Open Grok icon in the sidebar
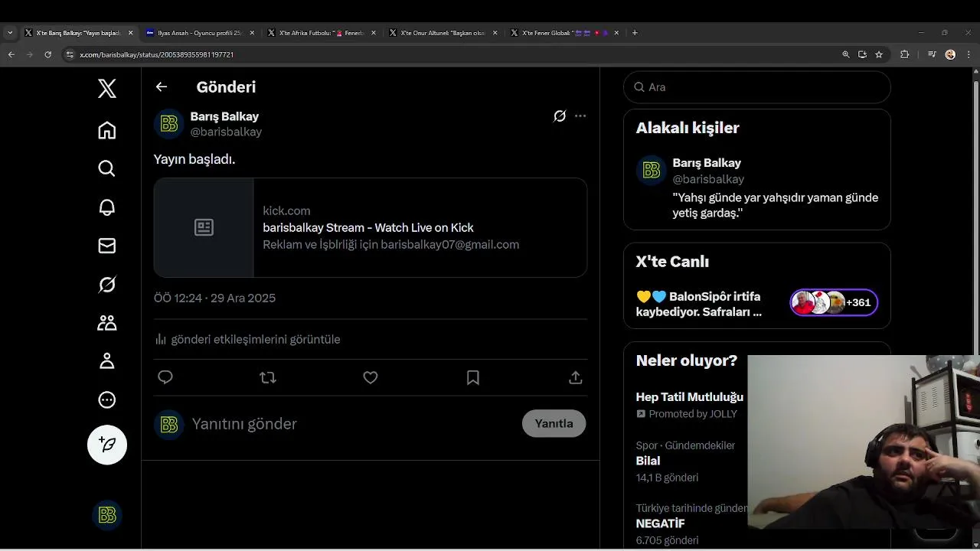The image size is (980, 551). click(x=107, y=285)
